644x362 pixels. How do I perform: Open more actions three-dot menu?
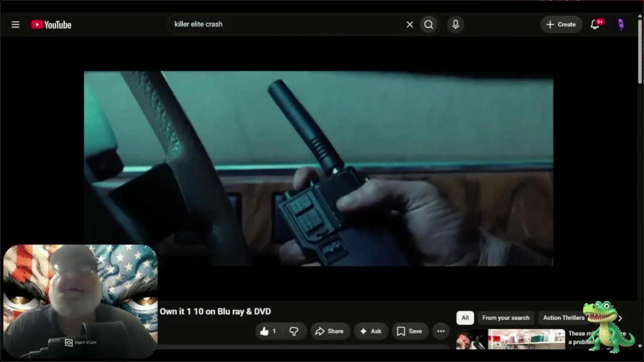[441, 331]
